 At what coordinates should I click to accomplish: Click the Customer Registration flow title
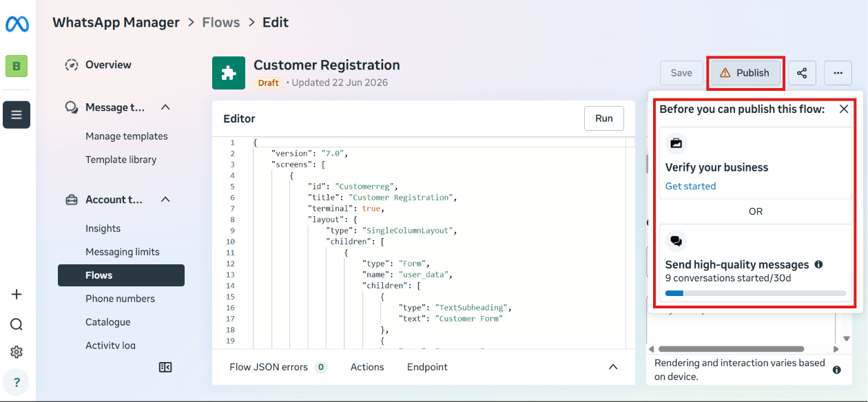tap(327, 65)
